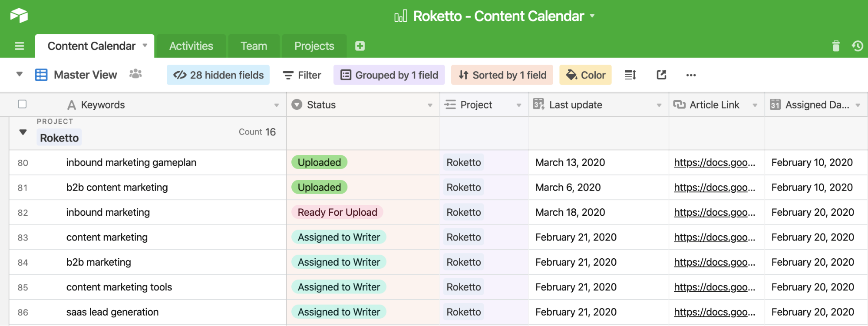Open the Filter button
Viewport: 868px width, 326px height.
click(302, 75)
